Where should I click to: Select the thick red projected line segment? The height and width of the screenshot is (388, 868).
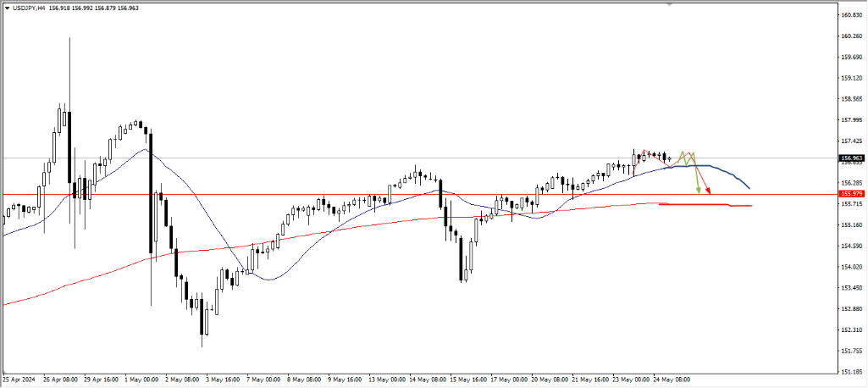(711, 205)
